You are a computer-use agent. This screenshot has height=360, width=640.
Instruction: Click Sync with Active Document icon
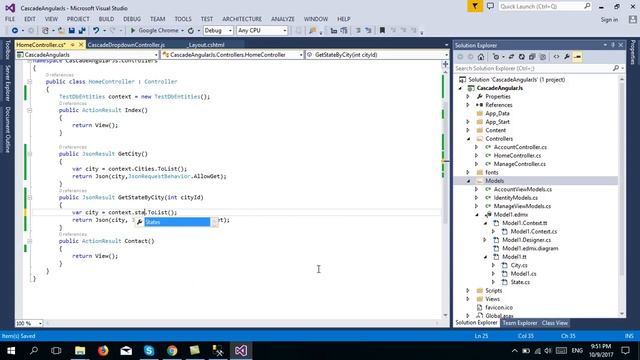(511, 57)
